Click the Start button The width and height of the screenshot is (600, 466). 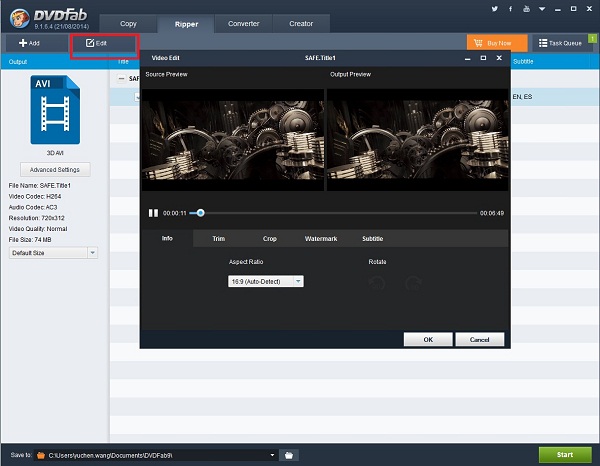[x=565, y=455]
